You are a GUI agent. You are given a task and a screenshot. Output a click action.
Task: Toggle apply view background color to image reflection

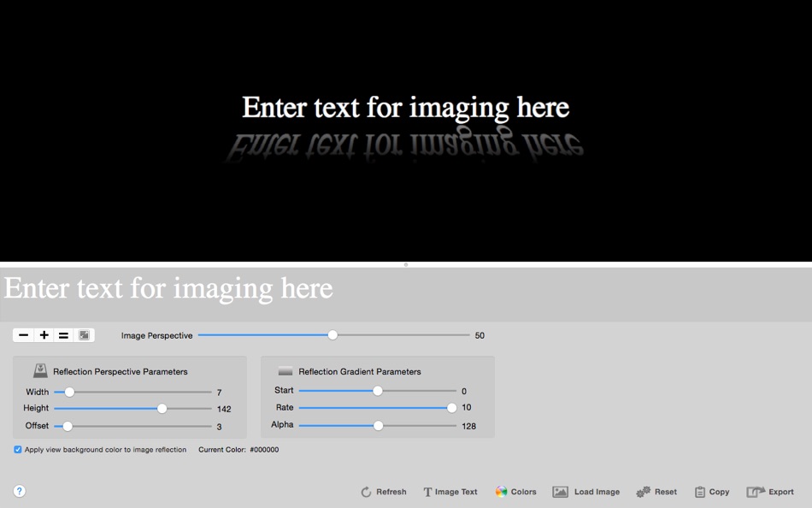[x=17, y=449]
